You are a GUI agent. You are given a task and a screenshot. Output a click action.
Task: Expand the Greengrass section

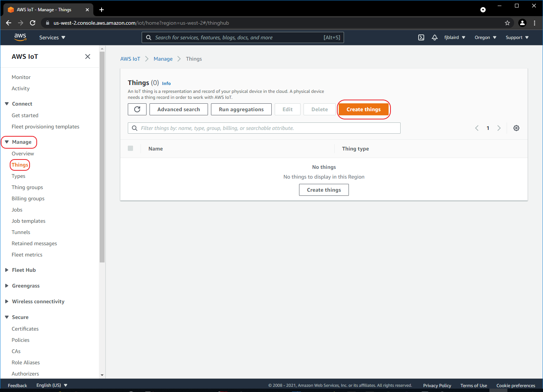point(7,286)
